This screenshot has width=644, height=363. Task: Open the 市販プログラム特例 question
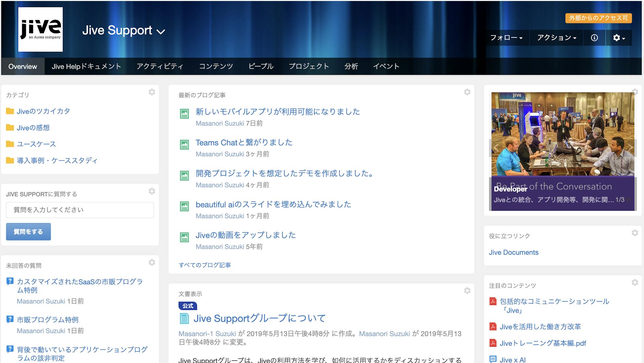(47, 320)
